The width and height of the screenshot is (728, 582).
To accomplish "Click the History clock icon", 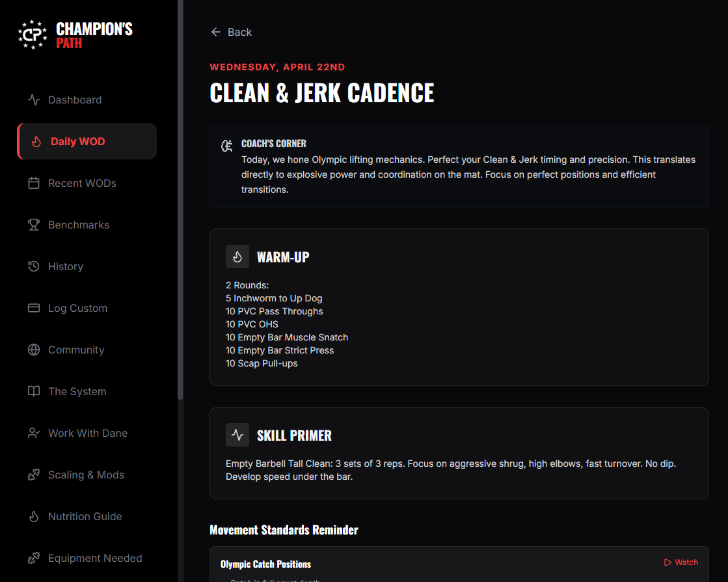I will [34, 266].
